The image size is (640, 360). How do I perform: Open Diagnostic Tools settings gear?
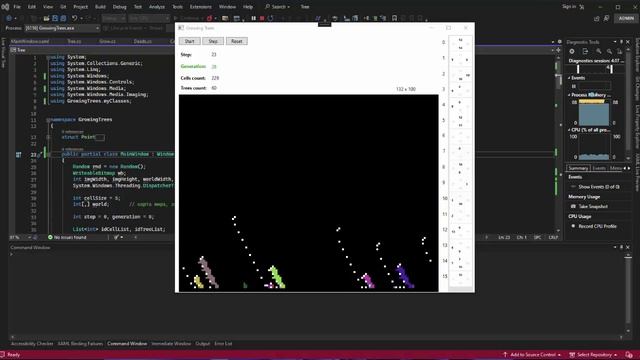tap(572, 51)
